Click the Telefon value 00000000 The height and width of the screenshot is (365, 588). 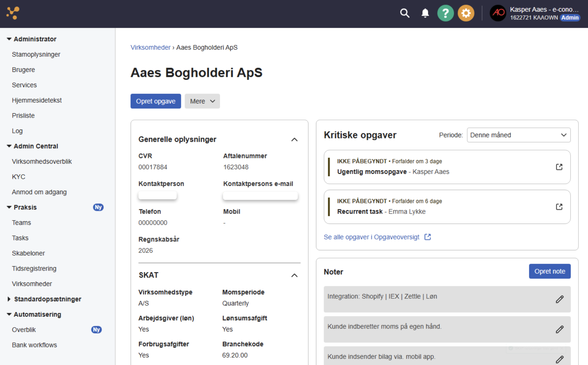153,223
